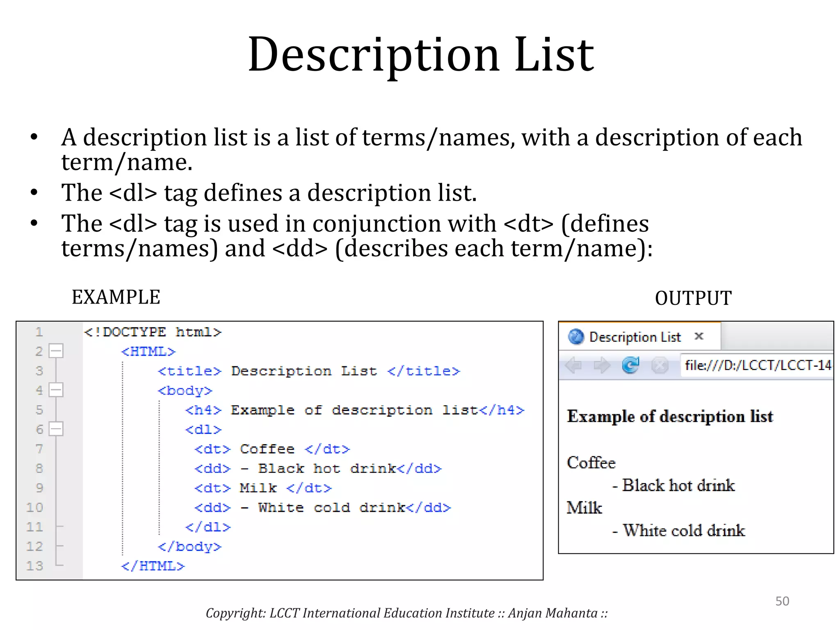Click the Example of description list heading output
Image resolution: width=840 pixels, height=630 pixels.
point(670,417)
